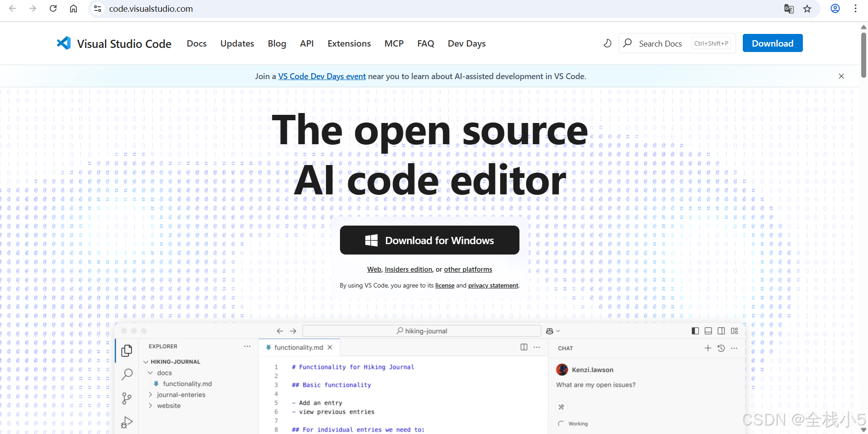Close the functionality.md tab
The image size is (868, 434).
pos(330,347)
